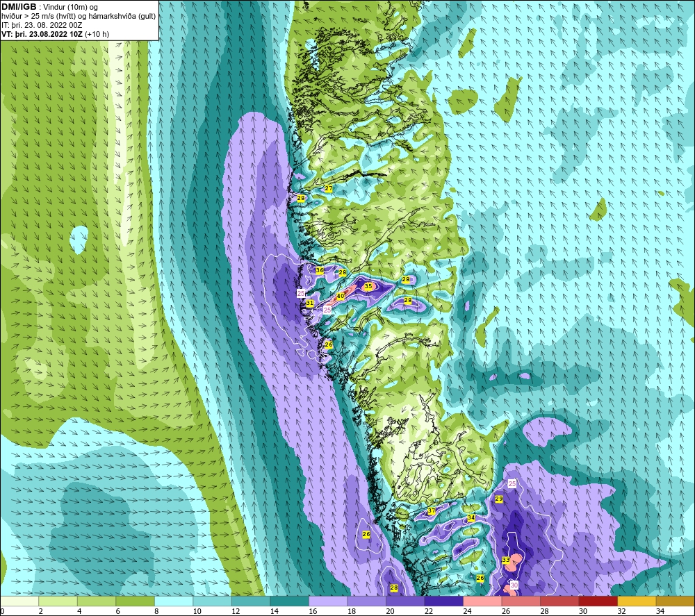Select the 20–22 violet legend swatch

(x=405, y=601)
